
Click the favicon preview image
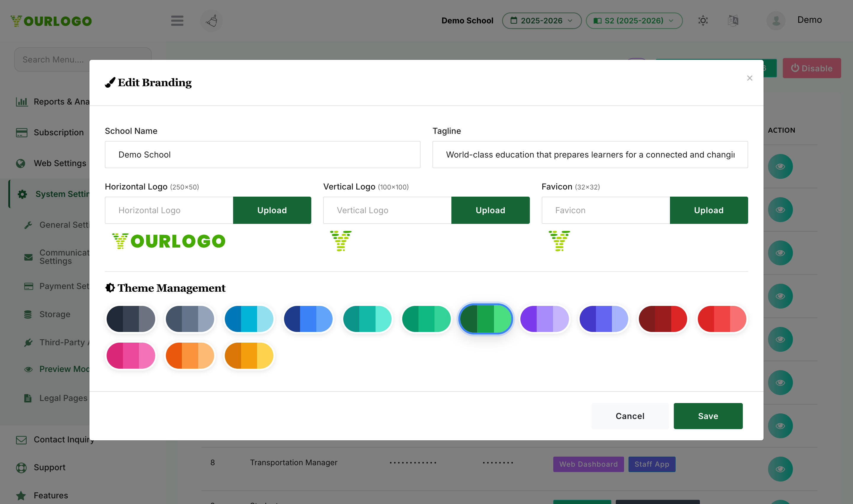[x=559, y=241]
